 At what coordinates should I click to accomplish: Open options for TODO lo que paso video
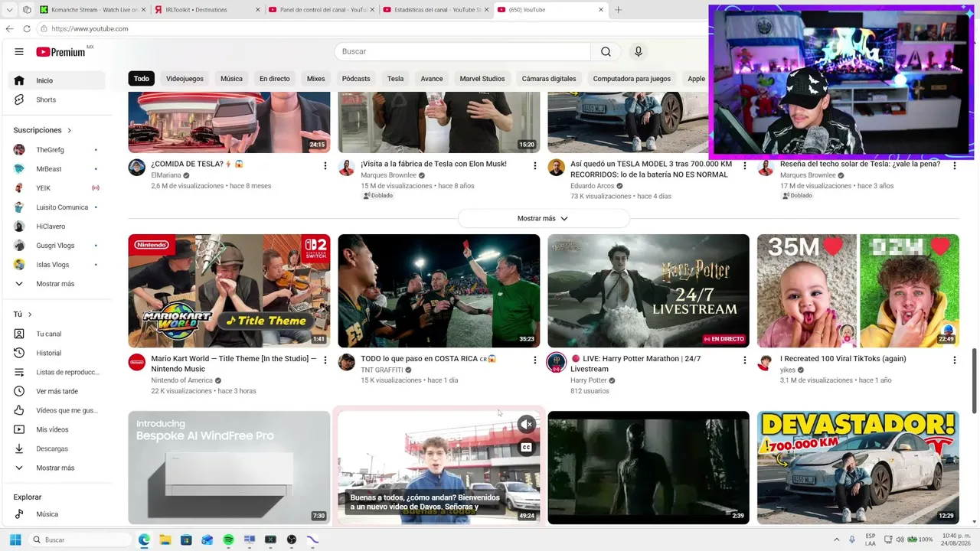coord(535,360)
